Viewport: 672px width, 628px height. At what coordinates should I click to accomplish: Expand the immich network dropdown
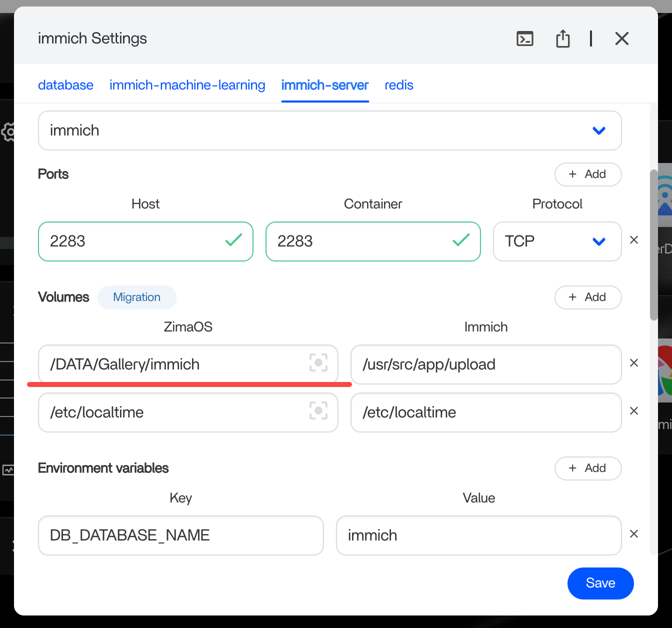[330, 130]
